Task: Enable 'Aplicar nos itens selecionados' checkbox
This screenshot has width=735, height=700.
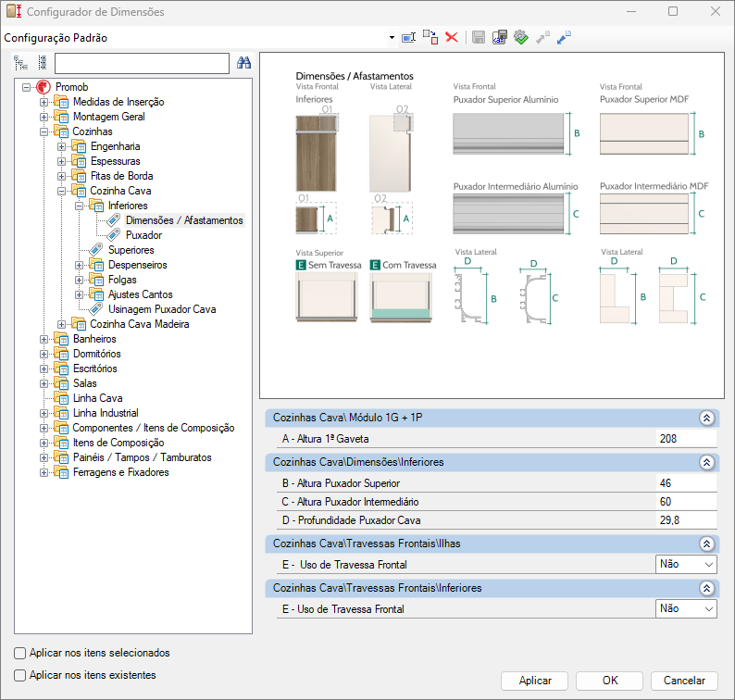Action: click(x=20, y=653)
